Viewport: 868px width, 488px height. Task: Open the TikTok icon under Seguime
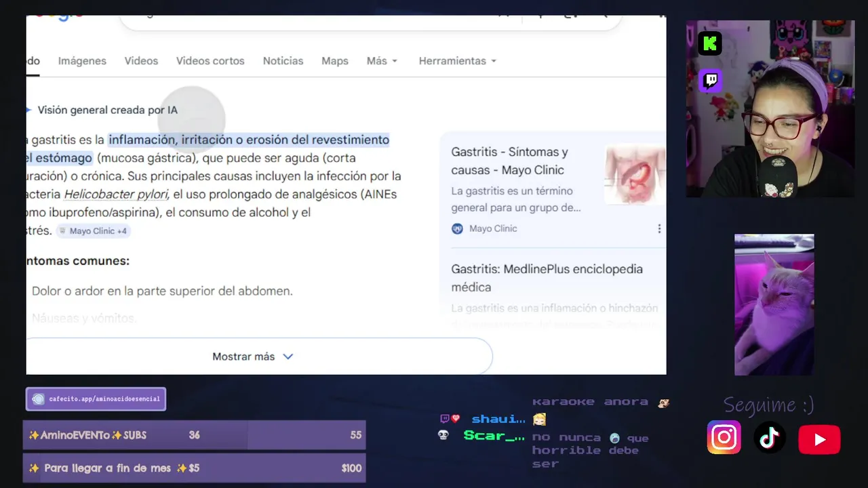[770, 438]
